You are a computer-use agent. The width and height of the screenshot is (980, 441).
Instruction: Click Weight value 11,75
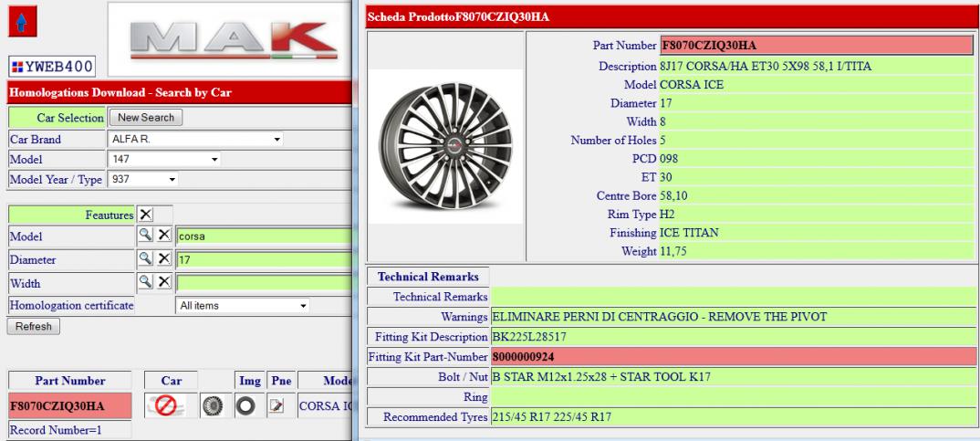point(673,251)
